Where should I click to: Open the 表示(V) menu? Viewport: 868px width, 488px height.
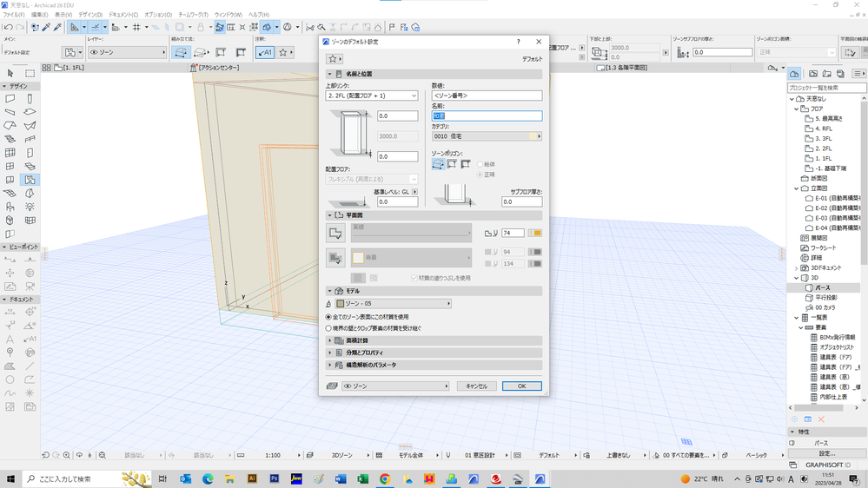63,15
